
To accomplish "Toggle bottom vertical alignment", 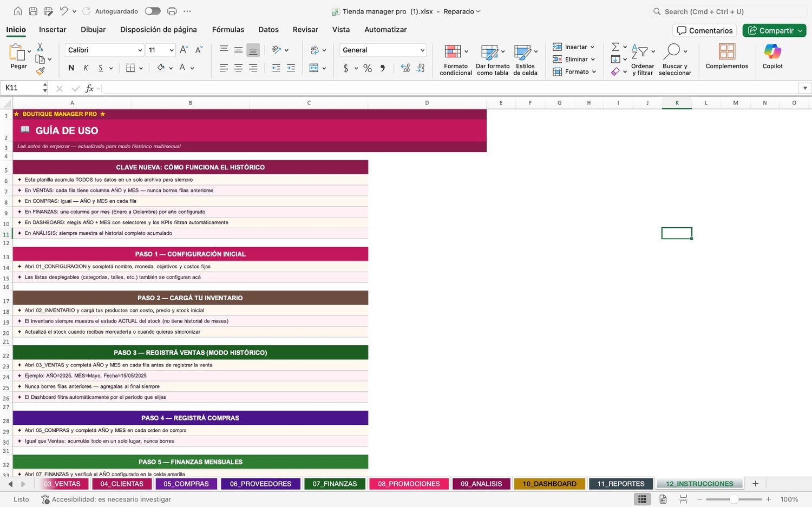I will [x=253, y=50].
